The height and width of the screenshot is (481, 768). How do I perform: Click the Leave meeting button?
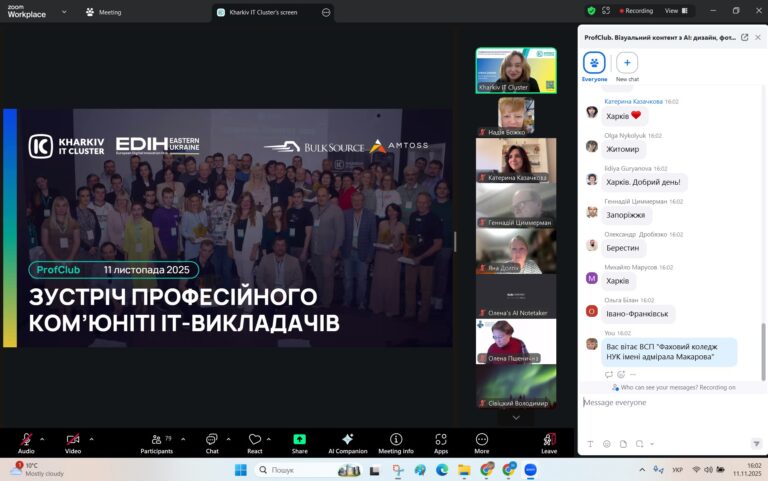549,443
